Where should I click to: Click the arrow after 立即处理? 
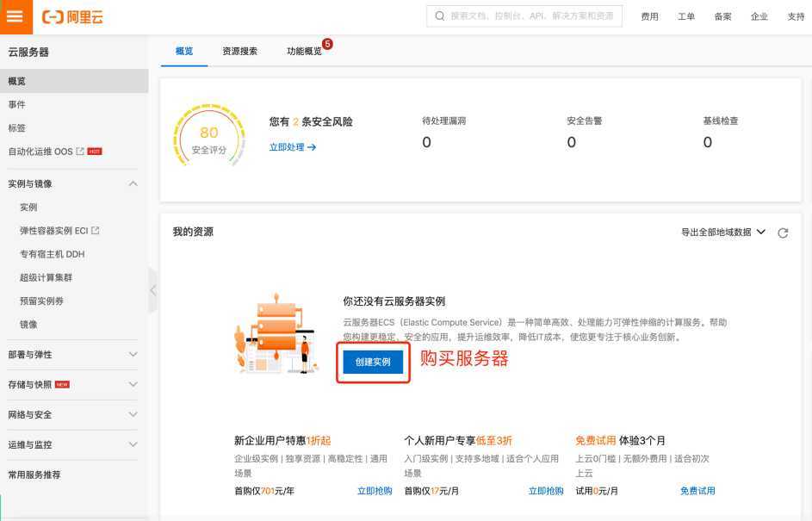tap(311, 147)
